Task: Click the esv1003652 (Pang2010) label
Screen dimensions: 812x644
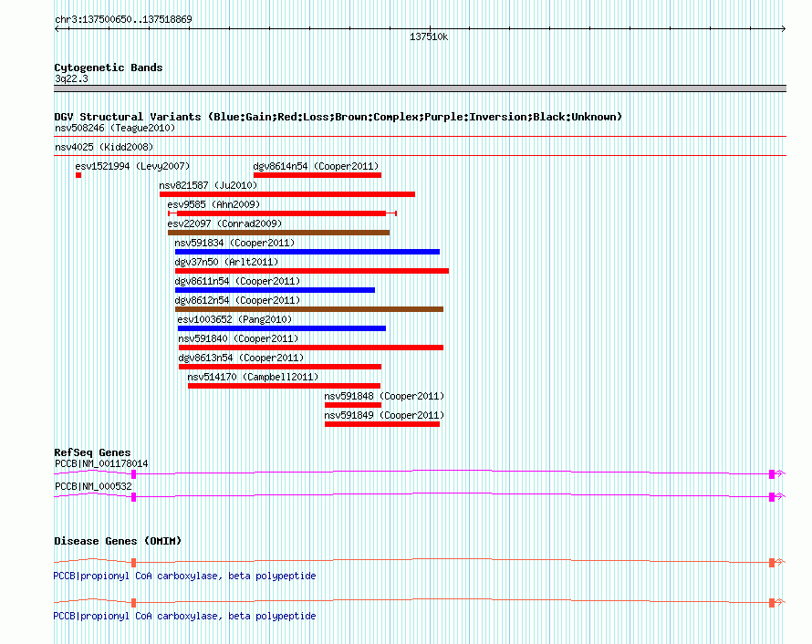Action: [234, 319]
